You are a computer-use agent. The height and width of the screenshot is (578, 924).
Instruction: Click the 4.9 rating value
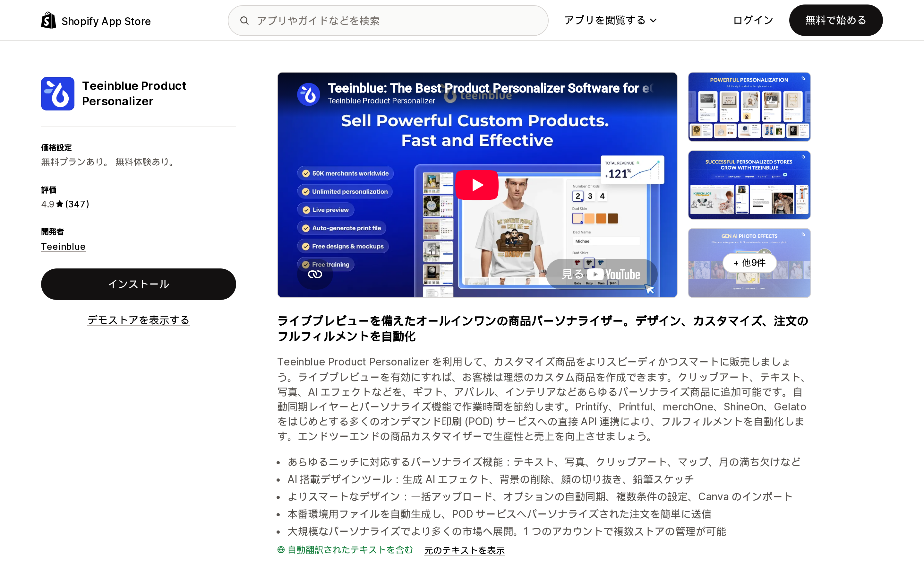[48, 204]
